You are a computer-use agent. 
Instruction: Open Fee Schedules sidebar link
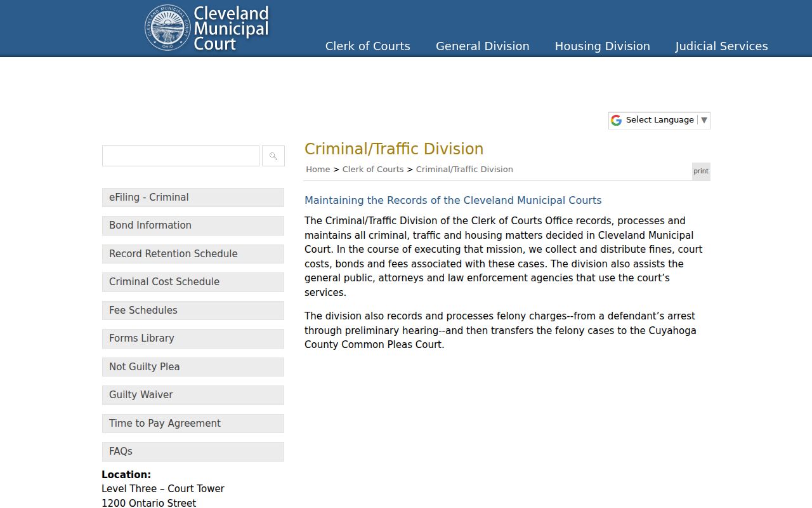point(193,311)
